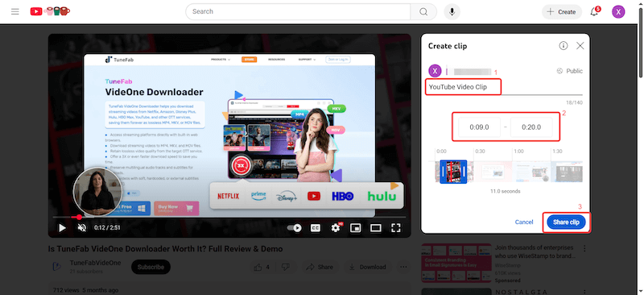Toggle the autoplay switch
The height and width of the screenshot is (295, 644).
294,227
